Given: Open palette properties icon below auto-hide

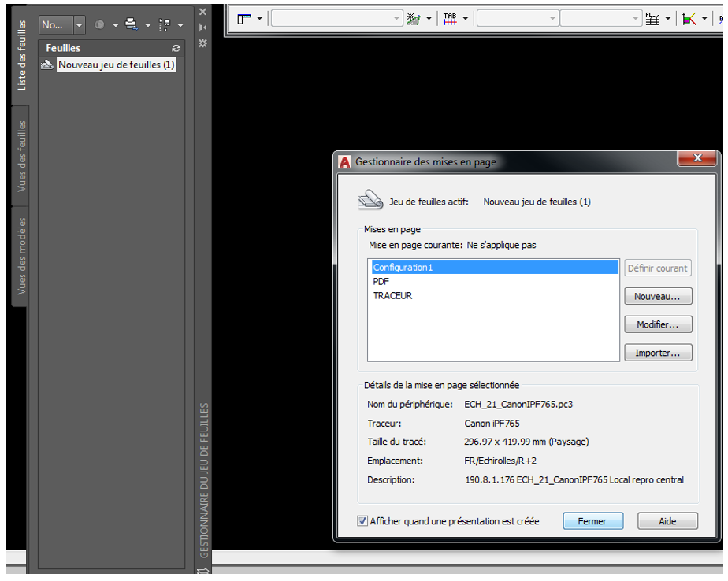Looking at the screenshot, I should [x=203, y=43].
